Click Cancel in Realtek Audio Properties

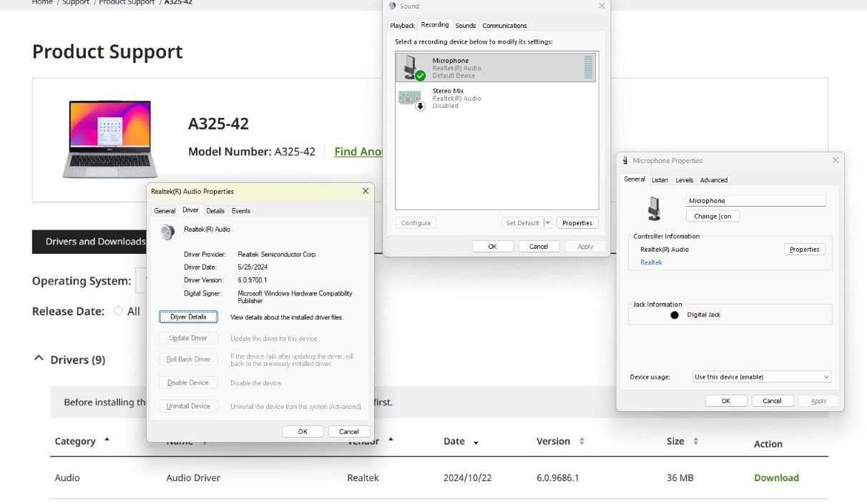pos(349,431)
